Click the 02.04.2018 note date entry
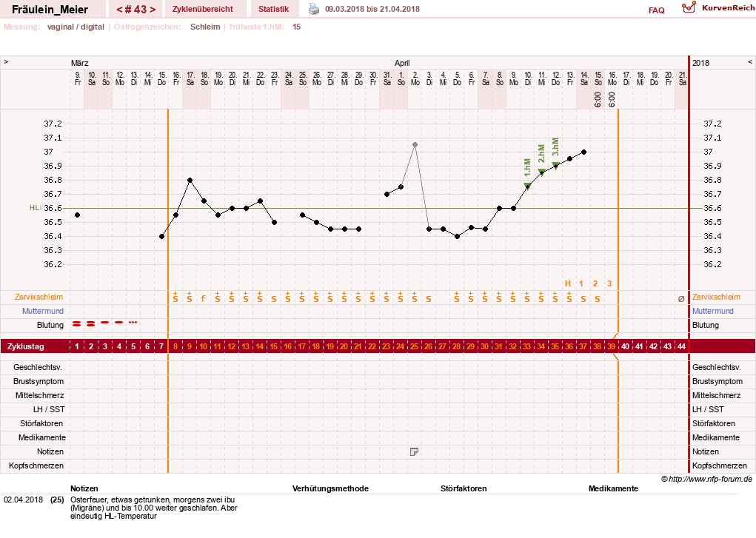 click(23, 500)
